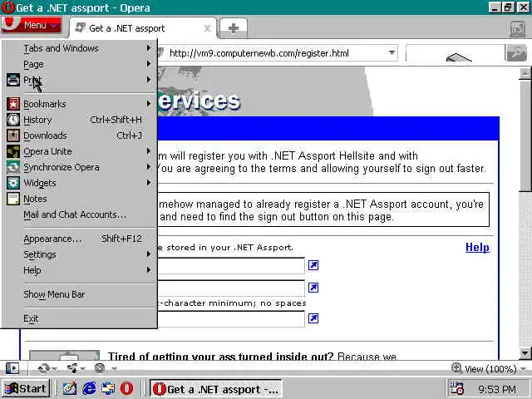This screenshot has height=399, width=532.
Task: Select Mail and Chat Accounts entry
Action: point(80,214)
